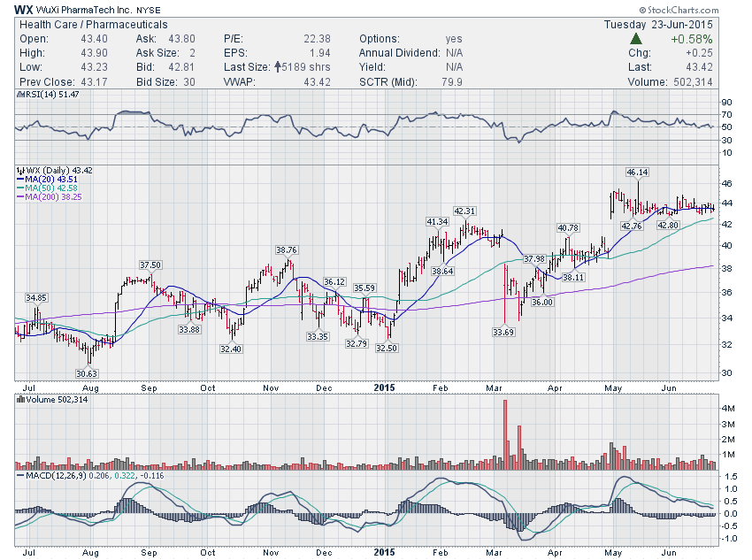This screenshot has width=752, height=560.
Task: Click the EPS value 1.94
Action: [x=320, y=53]
